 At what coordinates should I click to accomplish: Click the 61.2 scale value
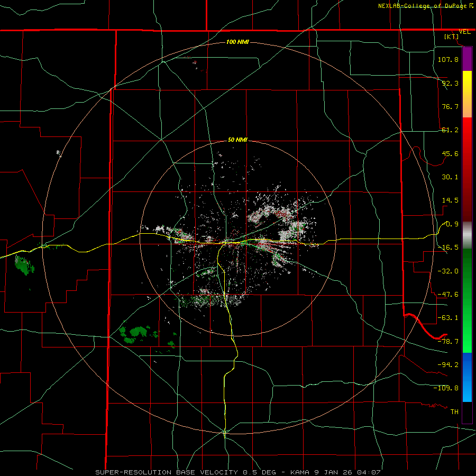coord(450,130)
